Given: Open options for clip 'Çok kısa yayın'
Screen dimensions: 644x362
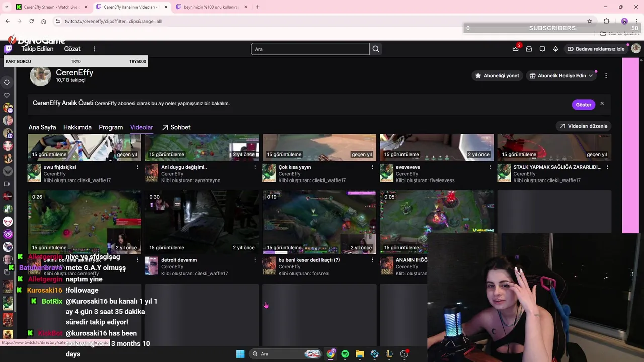Looking at the screenshot, I should 372,167.
